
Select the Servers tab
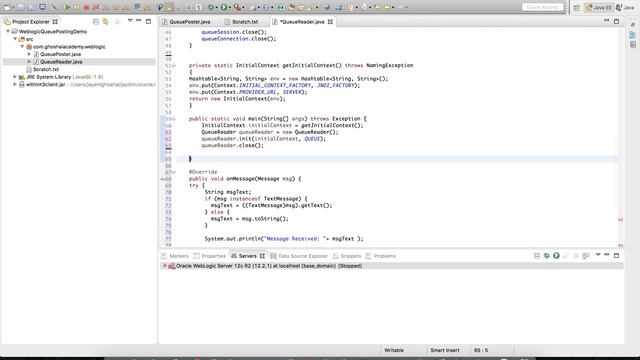[x=247, y=256]
